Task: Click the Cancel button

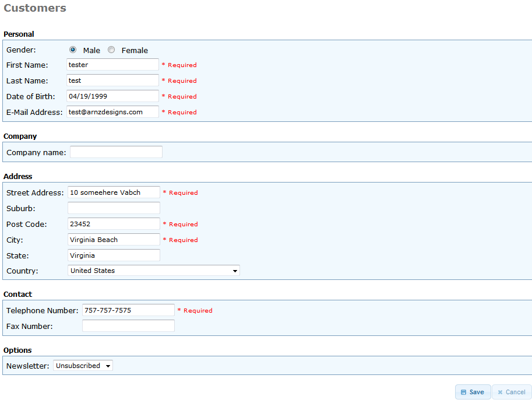Action: click(x=512, y=392)
